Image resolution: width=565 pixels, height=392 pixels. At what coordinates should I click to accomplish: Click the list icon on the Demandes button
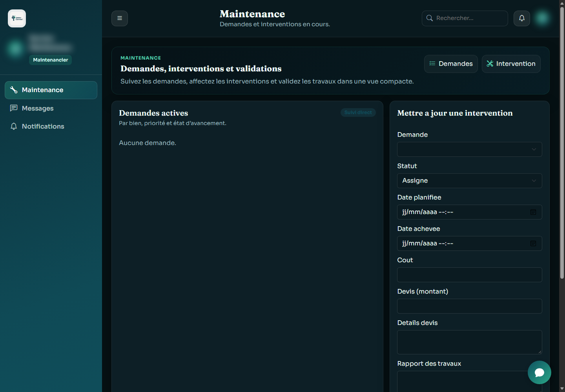(432, 64)
